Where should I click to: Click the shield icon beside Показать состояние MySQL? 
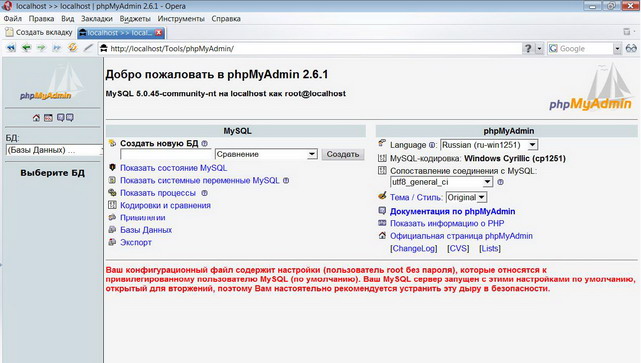click(112, 168)
